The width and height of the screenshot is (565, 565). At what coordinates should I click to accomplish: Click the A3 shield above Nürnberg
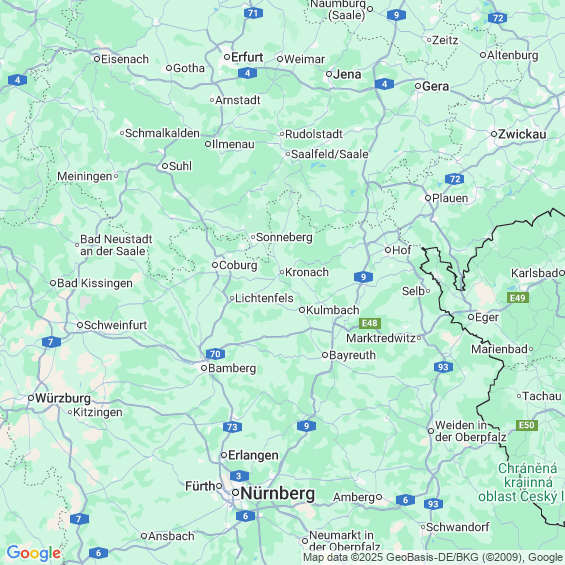[239, 476]
